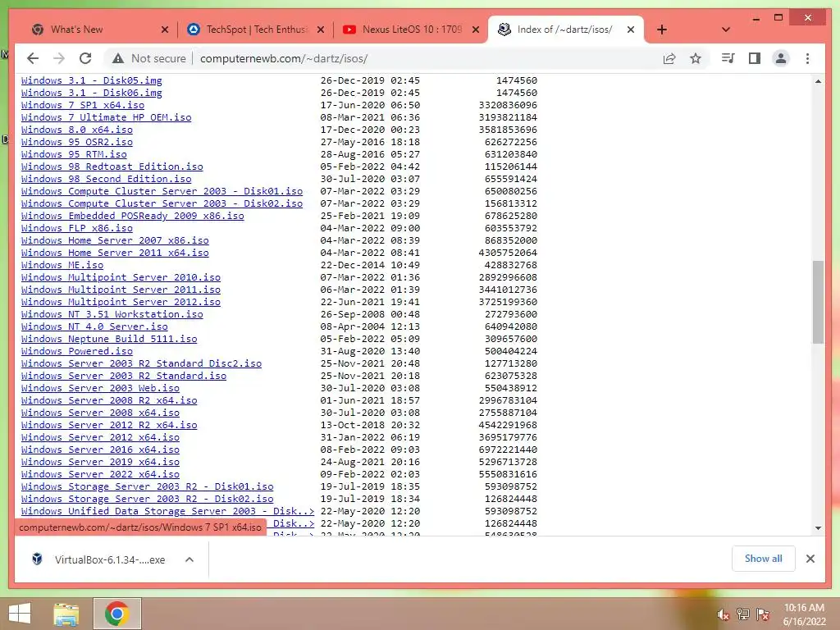Click Windows 95 RTM.iso link

tap(74, 154)
